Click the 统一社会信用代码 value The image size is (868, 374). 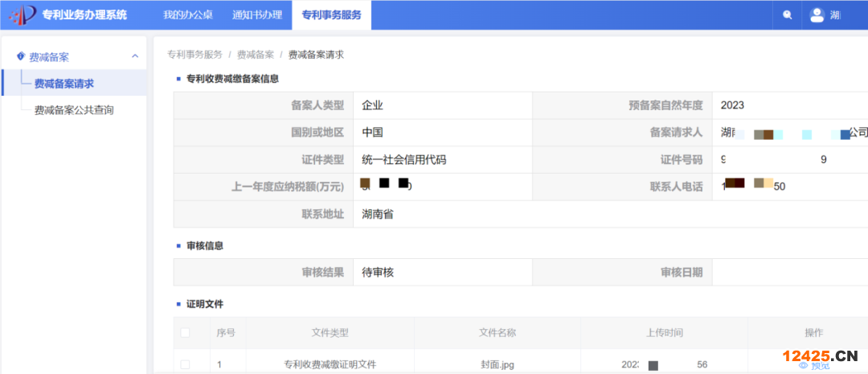pyautogui.click(x=404, y=160)
